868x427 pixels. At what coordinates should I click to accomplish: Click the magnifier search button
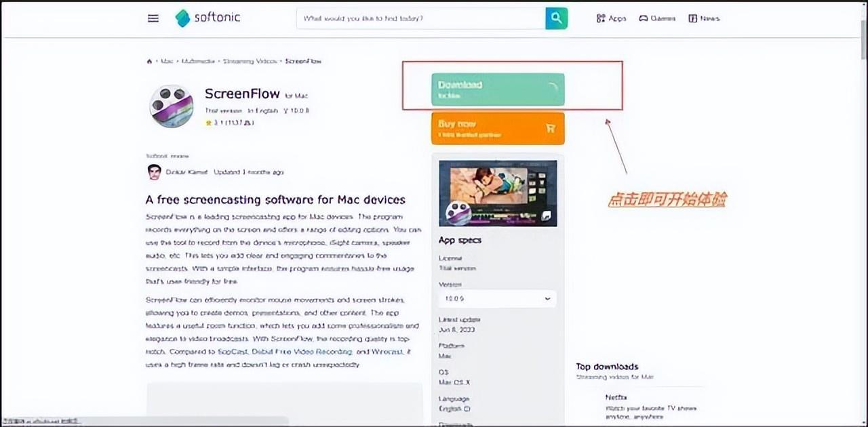pyautogui.click(x=556, y=18)
